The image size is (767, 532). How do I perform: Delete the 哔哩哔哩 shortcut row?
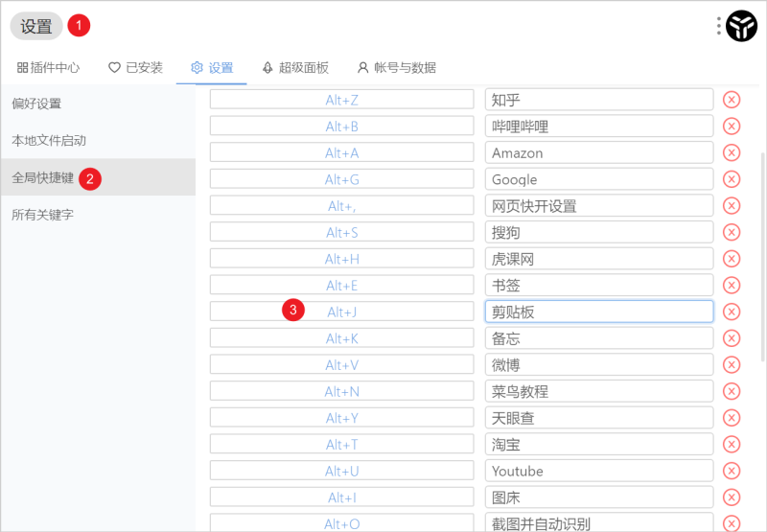click(x=732, y=127)
